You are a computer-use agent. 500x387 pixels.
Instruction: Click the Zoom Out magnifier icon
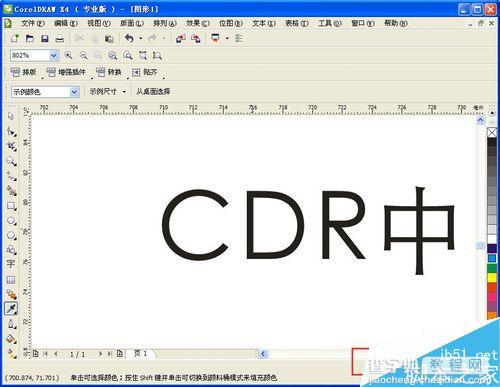[83, 55]
